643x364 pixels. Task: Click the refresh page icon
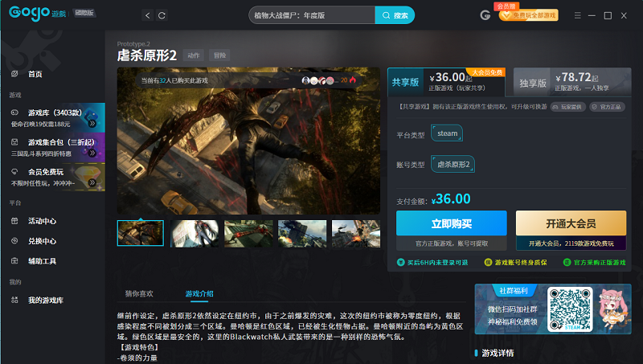click(162, 15)
